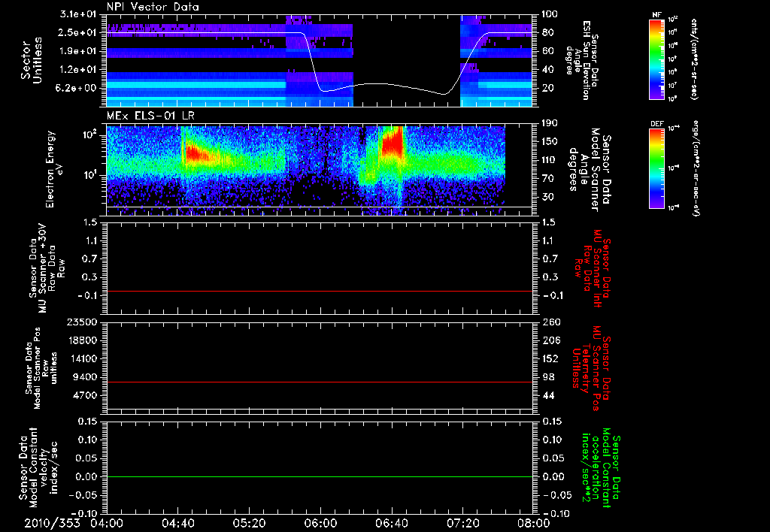Click the "ESH Sun Elevation Angle" axis title
770x532 pixels.
tap(581, 60)
